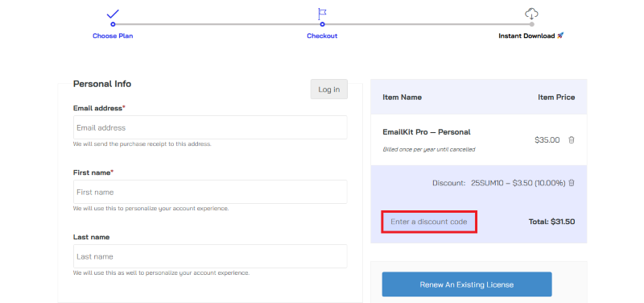644x303 pixels.
Task: Click the 25SUM10 discount code text
Action: click(x=487, y=183)
